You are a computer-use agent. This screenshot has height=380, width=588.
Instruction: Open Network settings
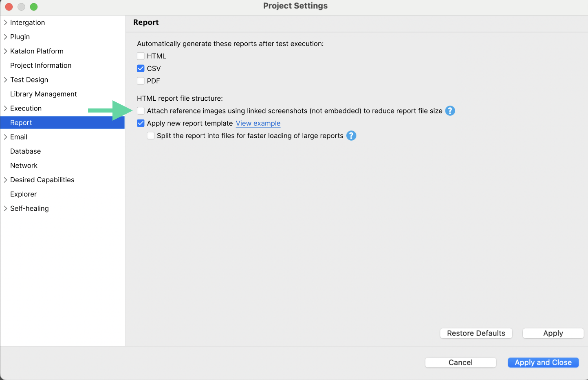[24, 166]
